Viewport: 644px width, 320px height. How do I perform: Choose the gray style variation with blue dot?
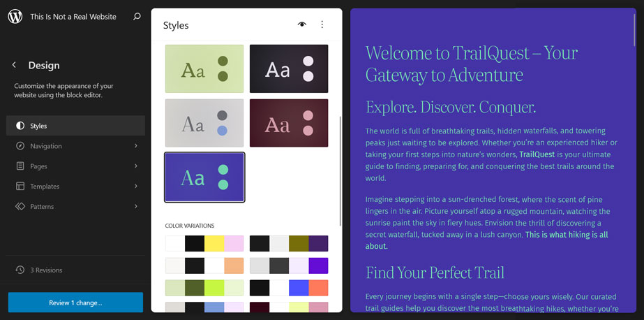pos(204,123)
